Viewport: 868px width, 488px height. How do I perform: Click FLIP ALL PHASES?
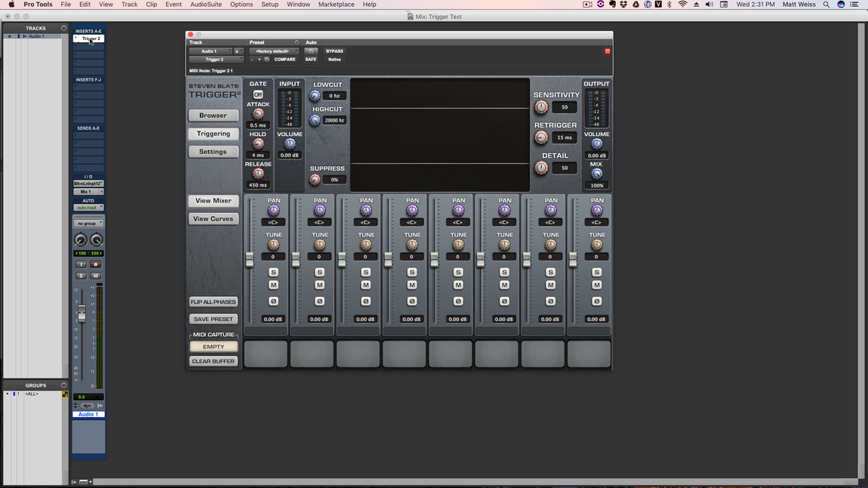coord(213,302)
